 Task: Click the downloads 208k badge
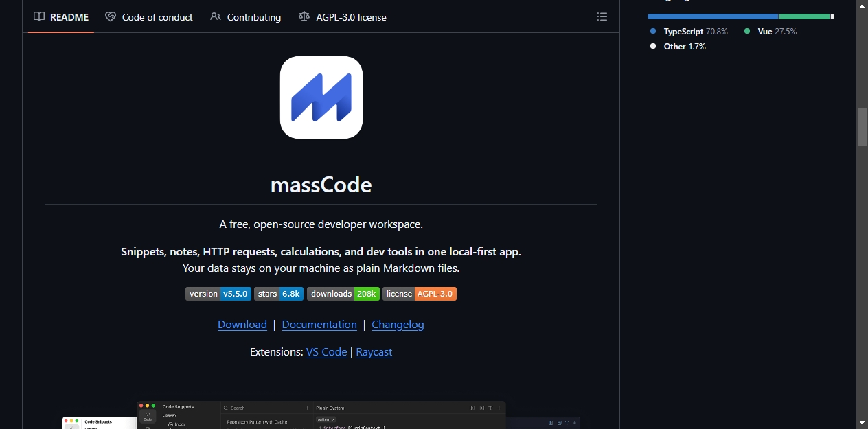pos(343,294)
